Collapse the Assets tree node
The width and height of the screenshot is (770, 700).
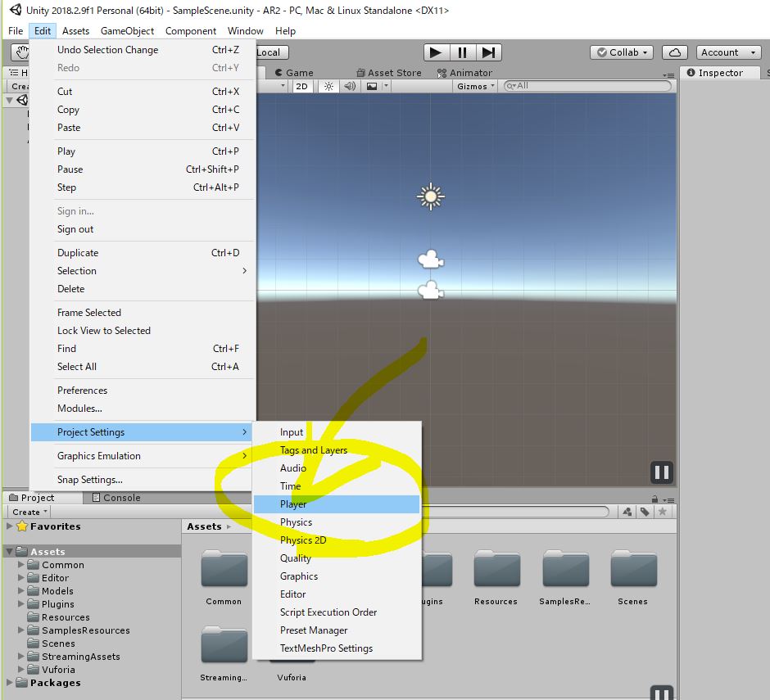point(9,552)
